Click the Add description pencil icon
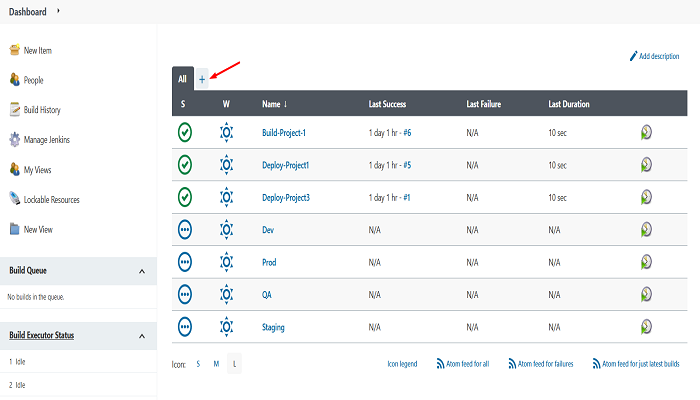 [633, 56]
